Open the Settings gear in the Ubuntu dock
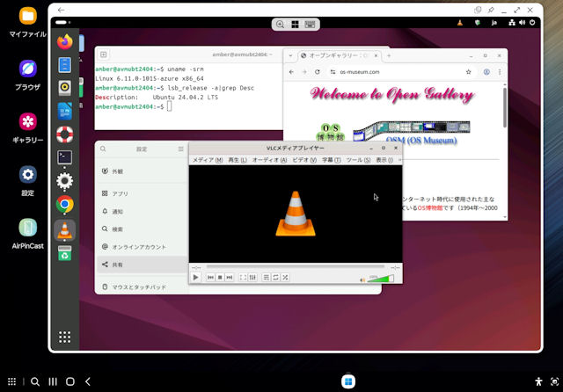 [64, 181]
